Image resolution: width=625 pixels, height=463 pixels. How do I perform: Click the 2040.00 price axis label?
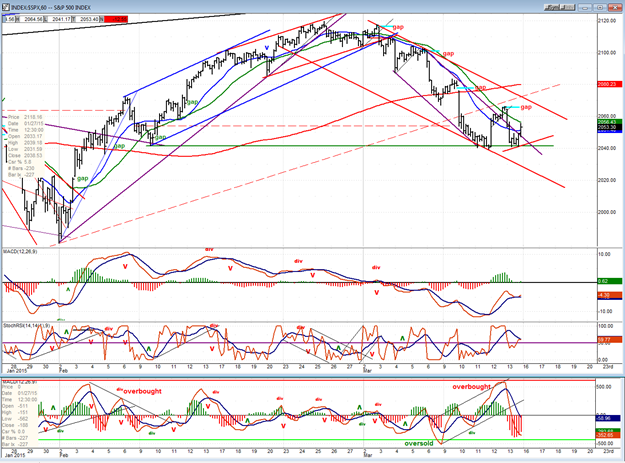click(x=607, y=148)
